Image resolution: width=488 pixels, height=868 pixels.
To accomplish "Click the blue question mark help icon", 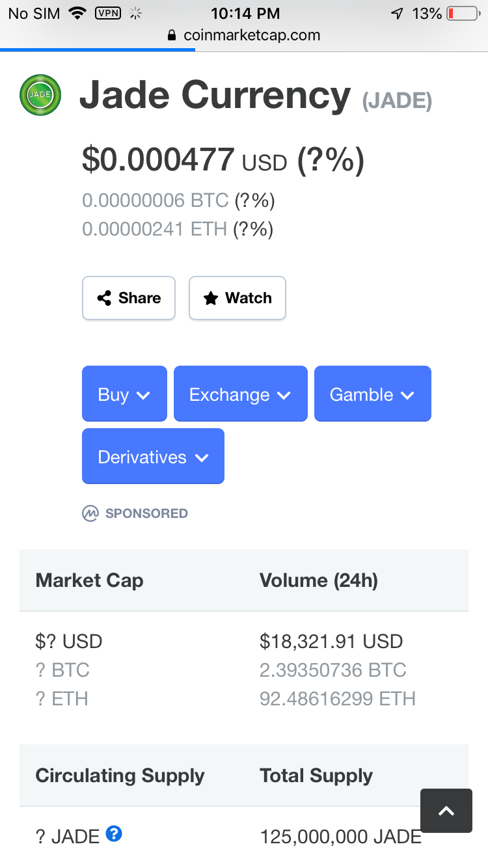I will [x=114, y=833].
